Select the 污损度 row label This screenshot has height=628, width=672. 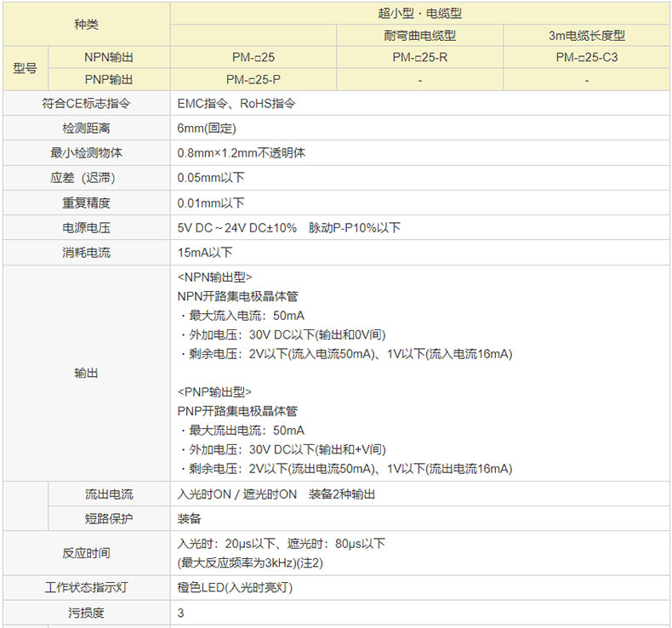point(86,612)
